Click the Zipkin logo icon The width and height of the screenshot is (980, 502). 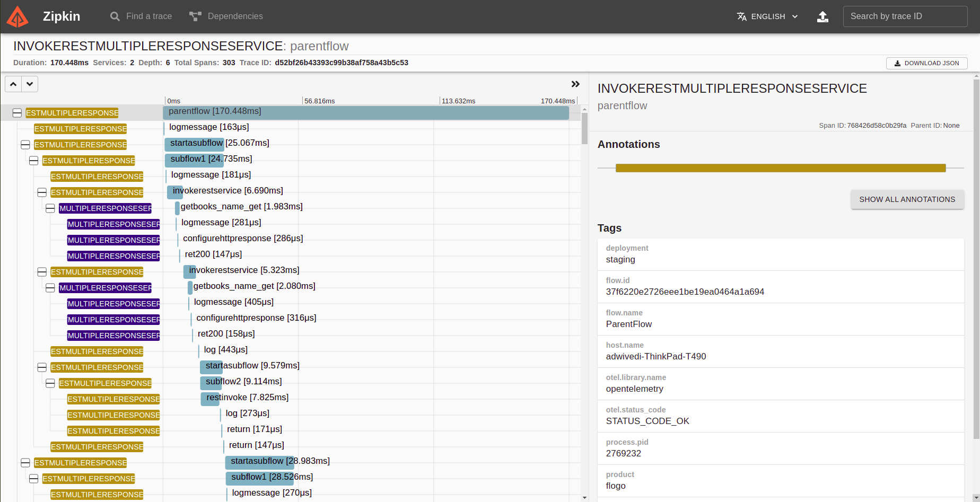[x=17, y=16]
